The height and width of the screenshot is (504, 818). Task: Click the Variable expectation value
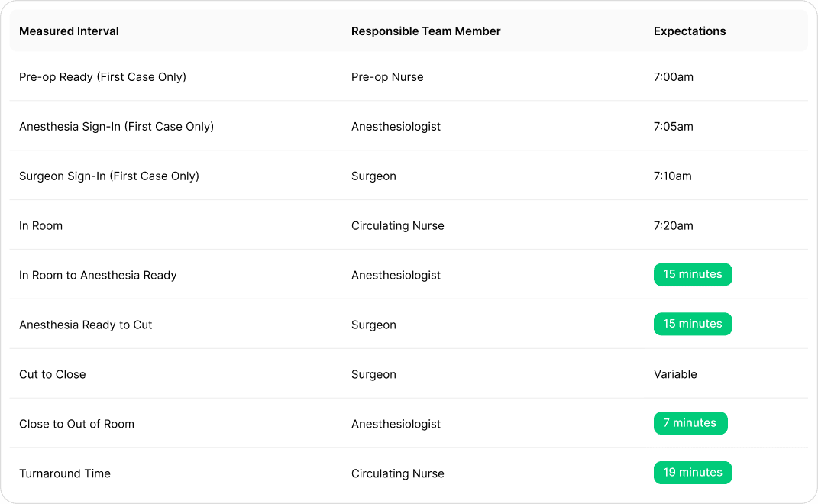[x=674, y=375]
